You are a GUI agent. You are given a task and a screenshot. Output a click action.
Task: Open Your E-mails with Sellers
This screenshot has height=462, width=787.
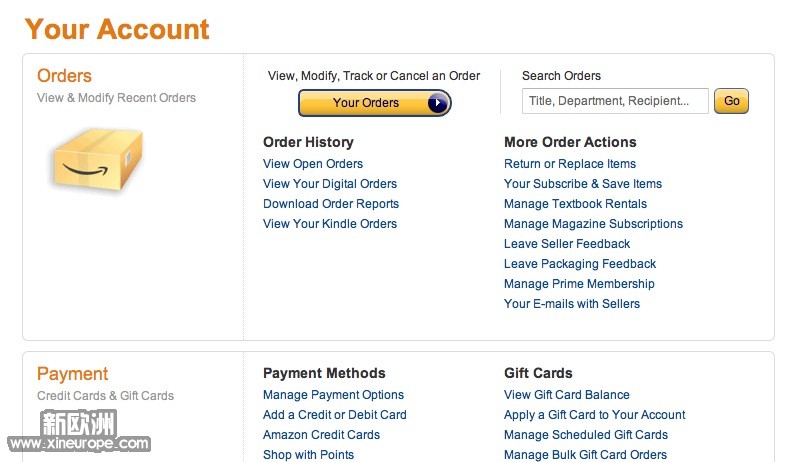coord(572,304)
